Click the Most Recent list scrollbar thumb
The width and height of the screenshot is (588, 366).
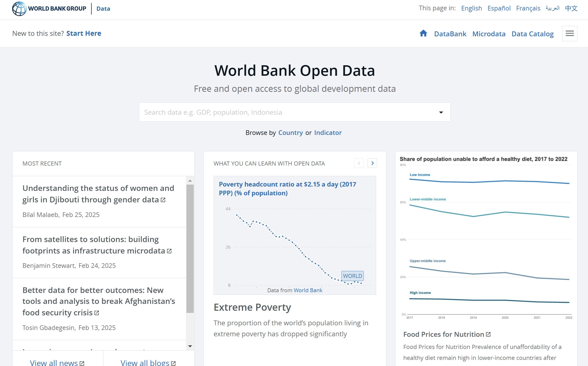click(x=190, y=249)
